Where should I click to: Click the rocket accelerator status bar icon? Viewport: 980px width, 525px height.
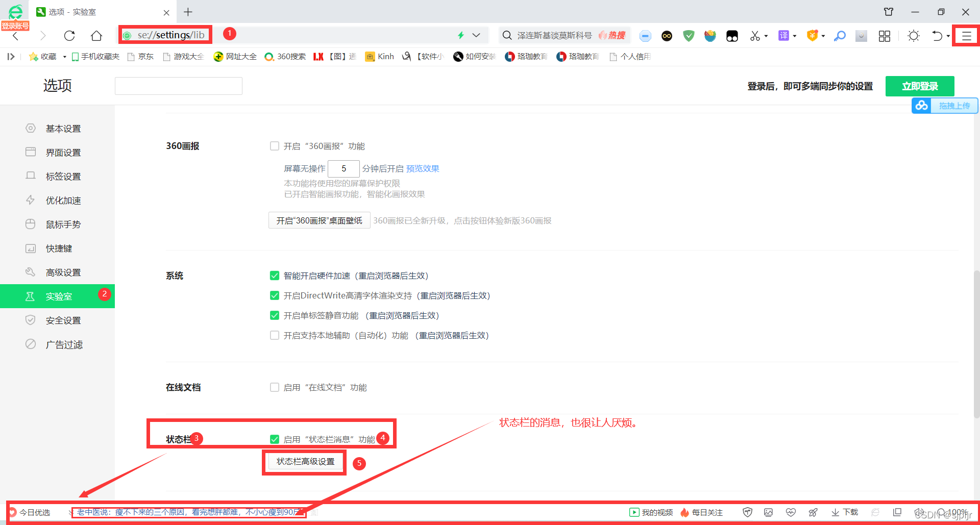tap(813, 512)
